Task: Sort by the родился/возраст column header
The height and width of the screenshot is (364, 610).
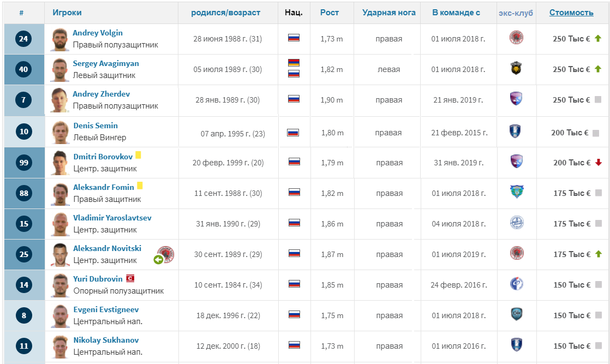Action: [x=226, y=13]
